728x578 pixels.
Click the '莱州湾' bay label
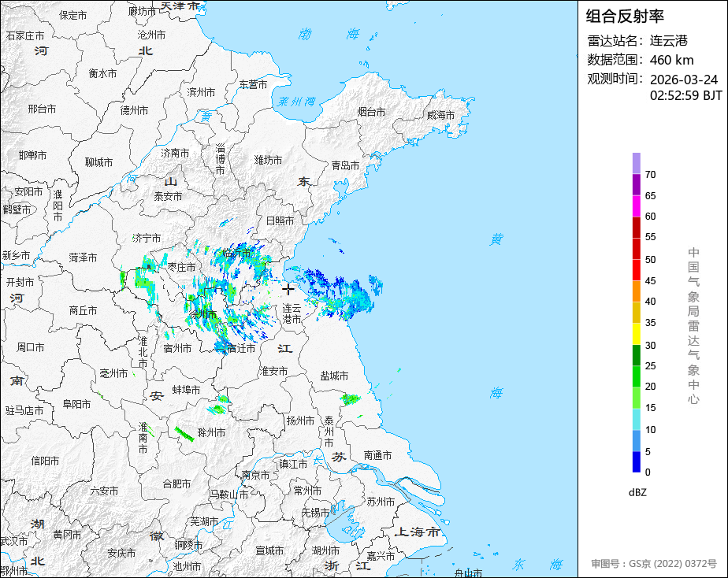coord(297,102)
